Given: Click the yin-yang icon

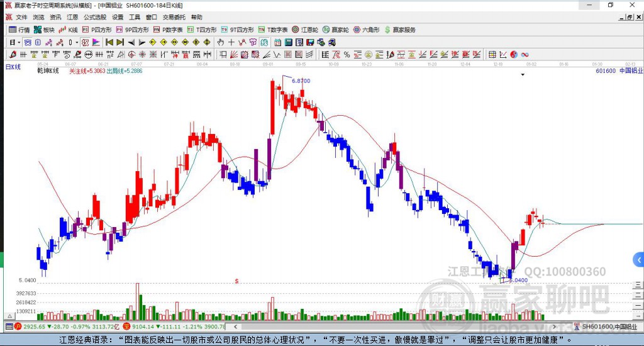Looking at the screenshot, I should (x=514, y=54).
